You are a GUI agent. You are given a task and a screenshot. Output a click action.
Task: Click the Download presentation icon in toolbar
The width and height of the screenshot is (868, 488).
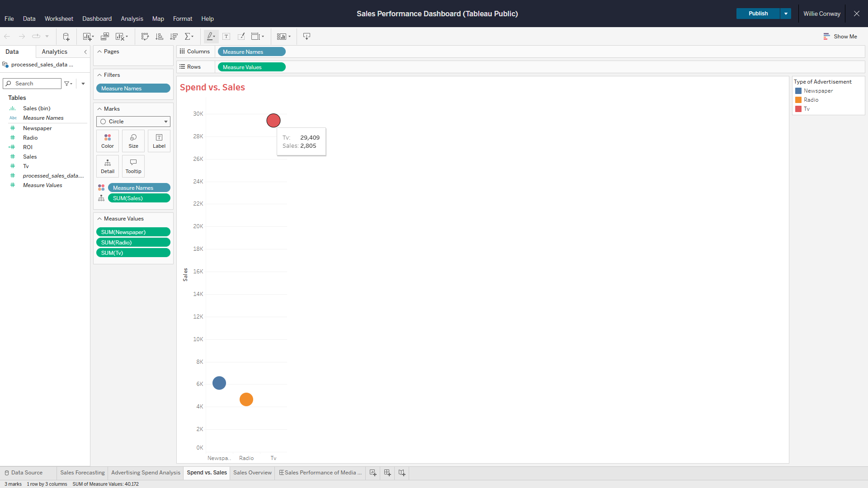307,37
